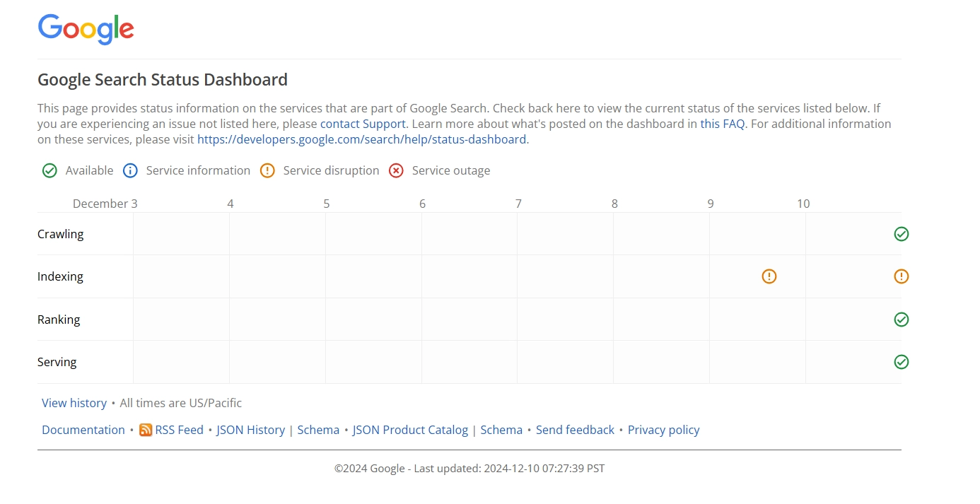Open the Schema link after JSON History
The width and height of the screenshot is (980, 504).
[x=318, y=430]
